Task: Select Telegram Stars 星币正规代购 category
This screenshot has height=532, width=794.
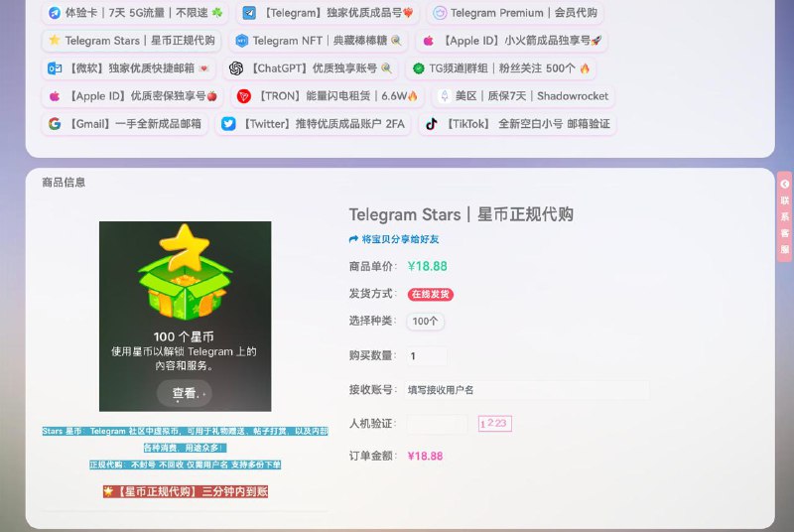Action: [132, 41]
